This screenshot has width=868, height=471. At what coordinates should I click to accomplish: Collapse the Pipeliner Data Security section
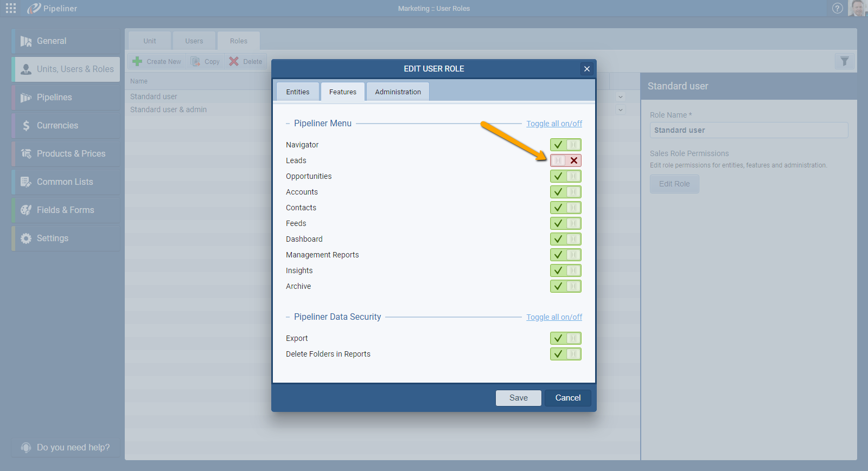tap(288, 317)
